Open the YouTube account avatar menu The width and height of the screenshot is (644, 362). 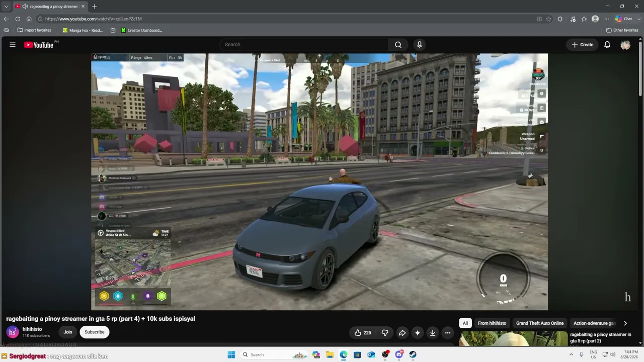click(x=625, y=45)
